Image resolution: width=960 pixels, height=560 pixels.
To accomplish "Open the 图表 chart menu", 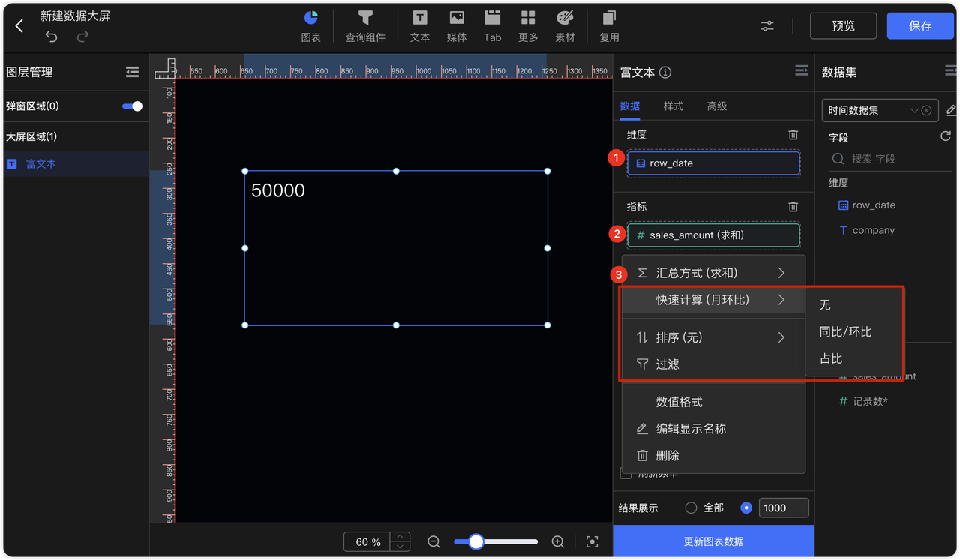I will (310, 26).
